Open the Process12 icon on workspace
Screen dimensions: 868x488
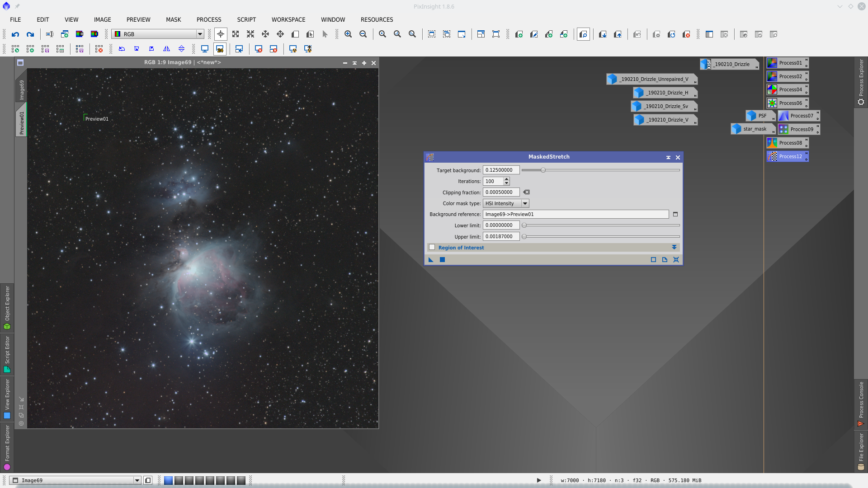coord(788,156)
